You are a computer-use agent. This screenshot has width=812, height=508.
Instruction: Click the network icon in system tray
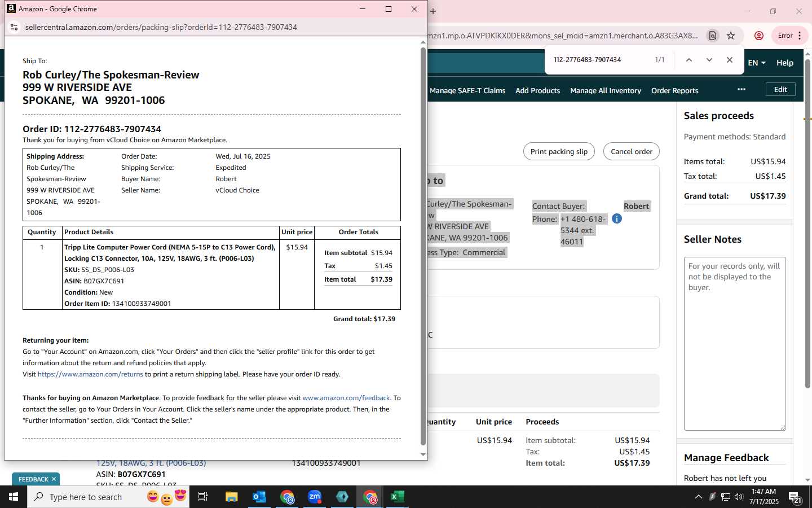point(726,497)
